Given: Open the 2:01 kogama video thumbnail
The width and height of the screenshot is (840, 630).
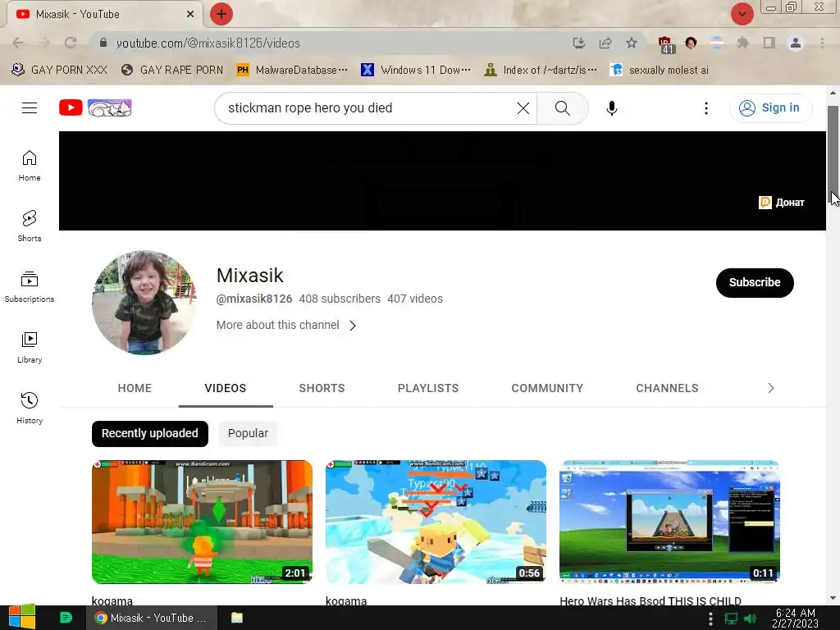Looking at the screenshot, I should pyautogui.click(x=202, y=522).
